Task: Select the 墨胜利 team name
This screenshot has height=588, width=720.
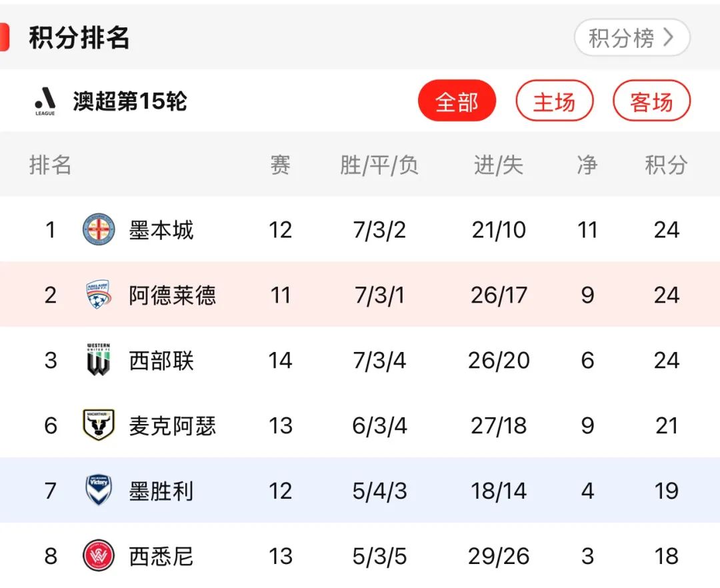Action: (x=161, y=491)
